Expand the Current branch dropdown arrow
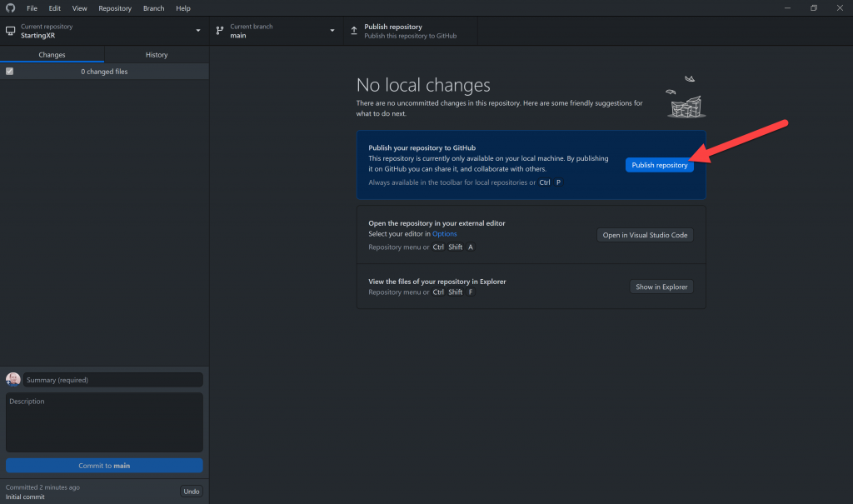 [x=332, y=31]
